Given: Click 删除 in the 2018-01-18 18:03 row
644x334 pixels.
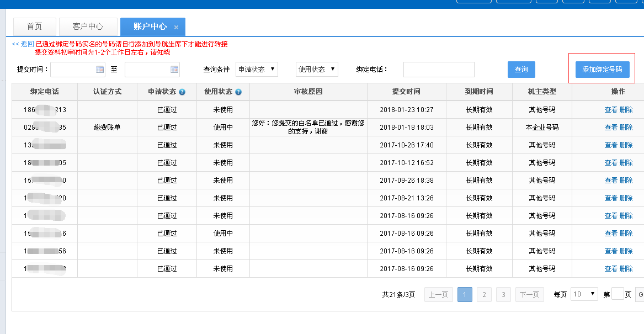Looking at the screenshot, I should [626, 128].
